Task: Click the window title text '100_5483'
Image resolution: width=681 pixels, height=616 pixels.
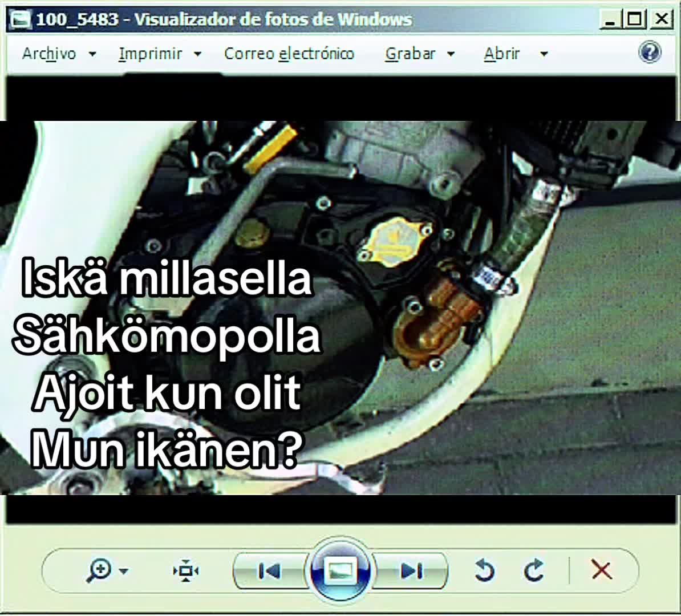Action: [x=77, y=19]
